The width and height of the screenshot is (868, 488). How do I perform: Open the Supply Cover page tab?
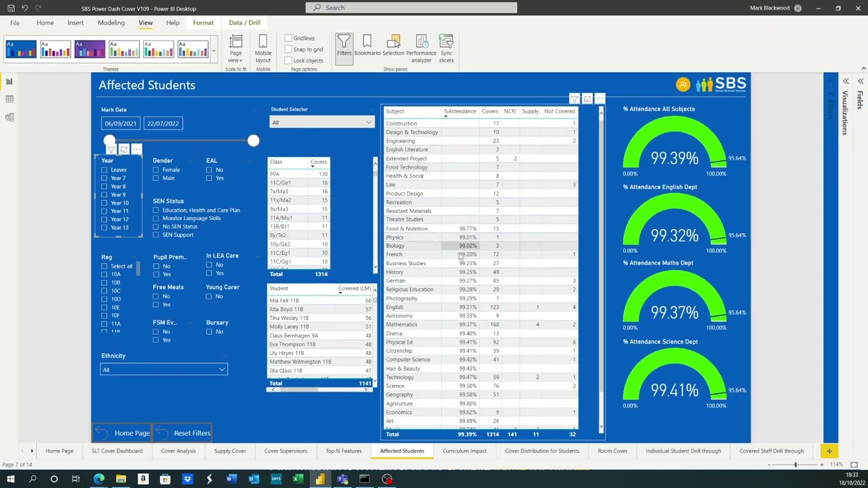coord(230,451)
